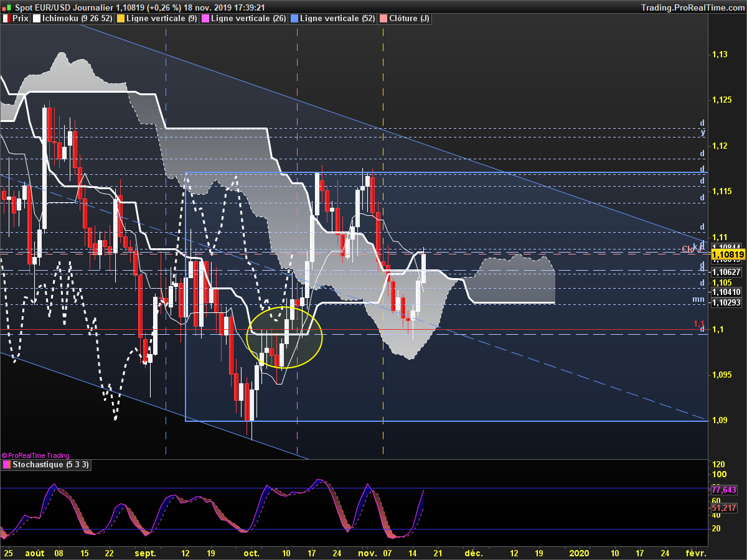747x560 pixels.
Task: Click the Stochastique indicator color swatch
Action: click(x=6, y=464)
